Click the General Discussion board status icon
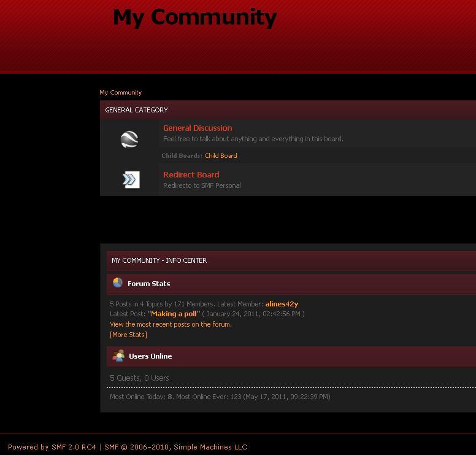Image resolution: width=476 pixels, height=455 pixels. point(129,140)
